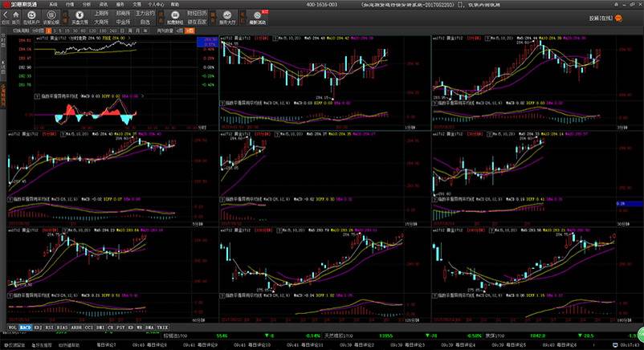Expand MA indicator dropdown in top-right chart
Screen dimensions: 644x350
point(487,39)
